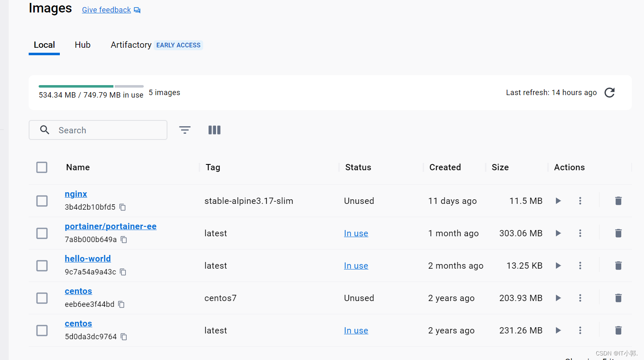Viewport: 644px width, 360px height.
Task: Open the Artifactory tab
Action: point(131,45)
